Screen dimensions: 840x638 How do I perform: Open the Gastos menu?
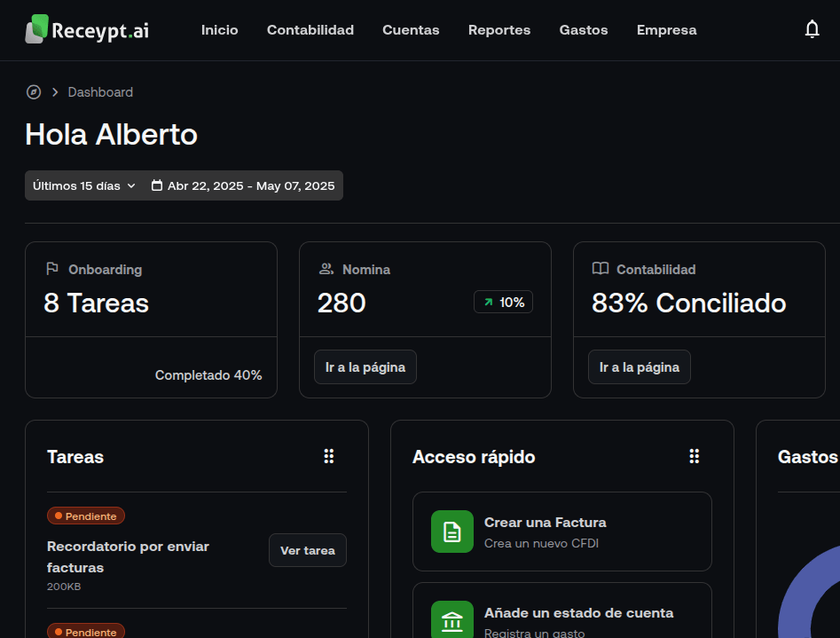pos(584,30)
